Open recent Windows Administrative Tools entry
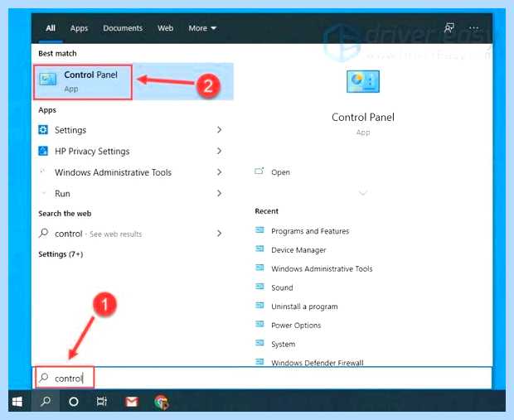The width and height of the screenshot is (514, 420). (322, 268)
